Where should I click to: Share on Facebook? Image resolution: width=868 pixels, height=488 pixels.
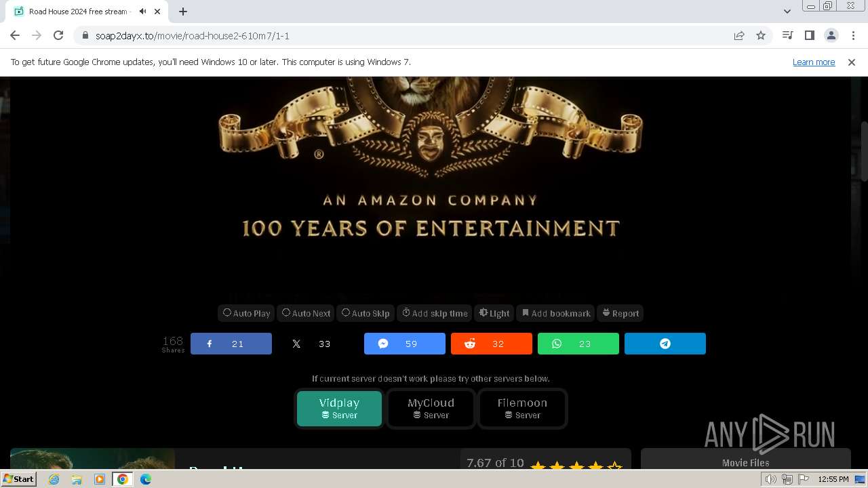pos(231,344)
